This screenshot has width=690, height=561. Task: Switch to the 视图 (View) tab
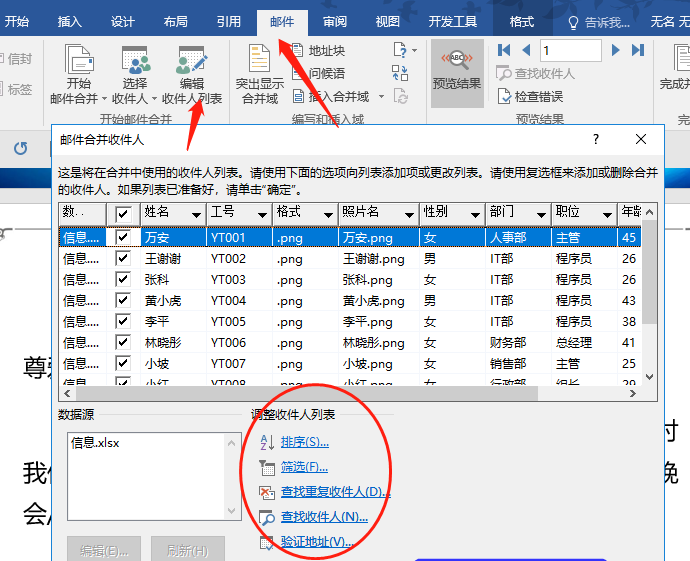(x=388, y=22)
